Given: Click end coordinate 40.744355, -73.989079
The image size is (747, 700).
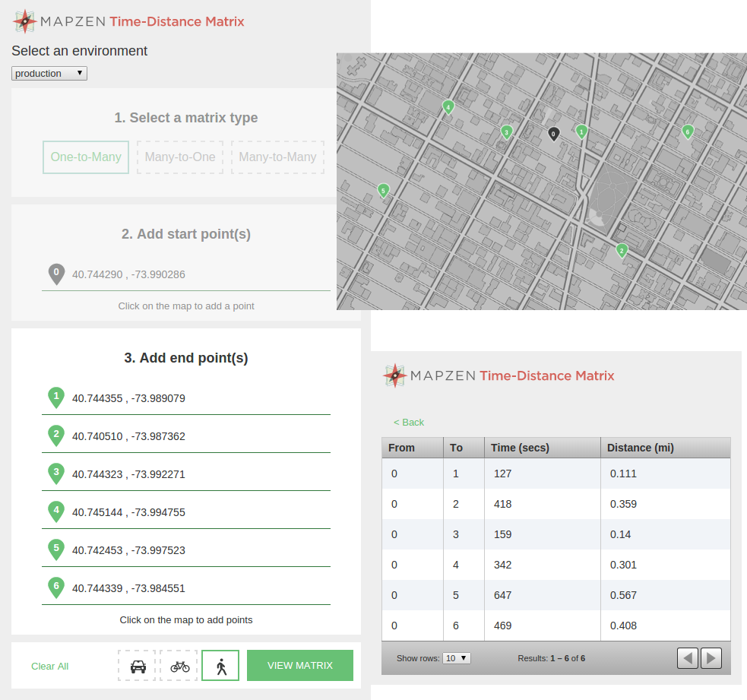Looking at the screenshot, I should point(128,398).
